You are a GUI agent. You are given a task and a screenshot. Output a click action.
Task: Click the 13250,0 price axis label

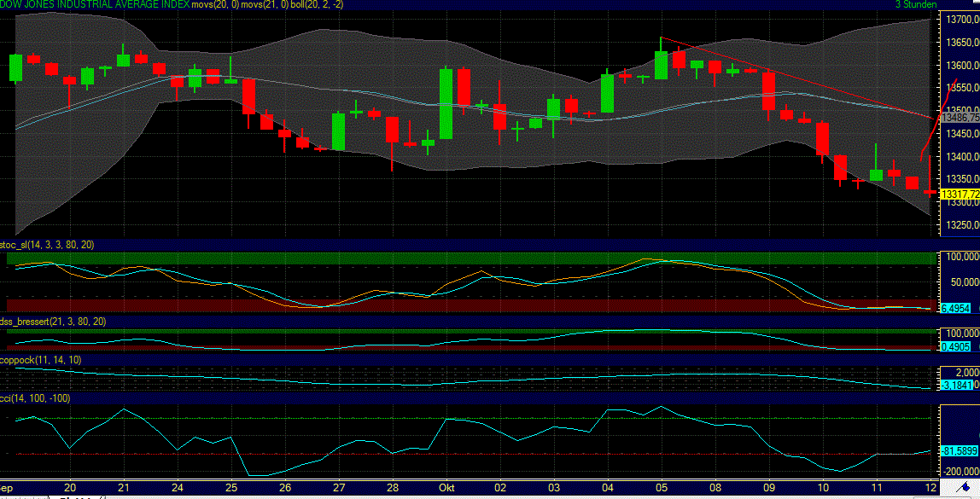963,225
